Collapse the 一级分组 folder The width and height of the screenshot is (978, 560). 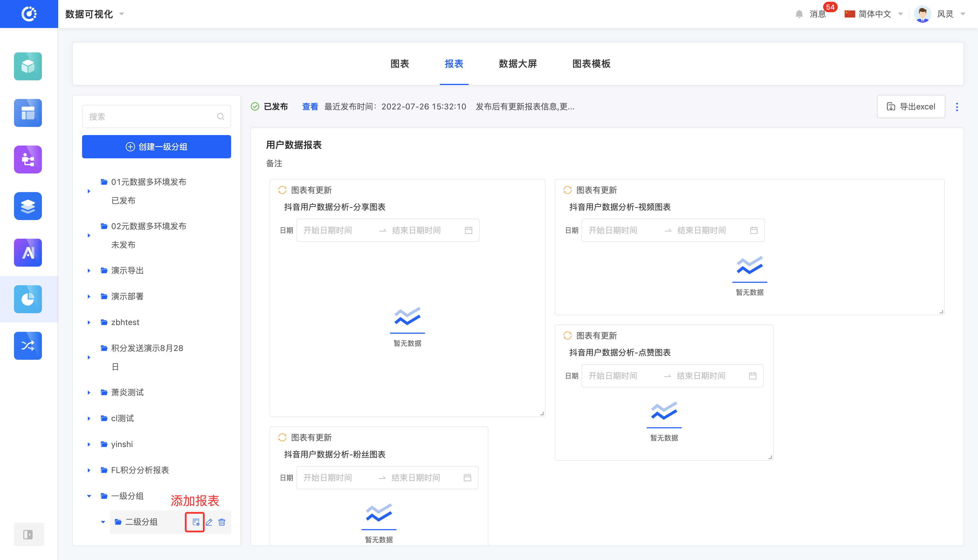coord(89,496)
